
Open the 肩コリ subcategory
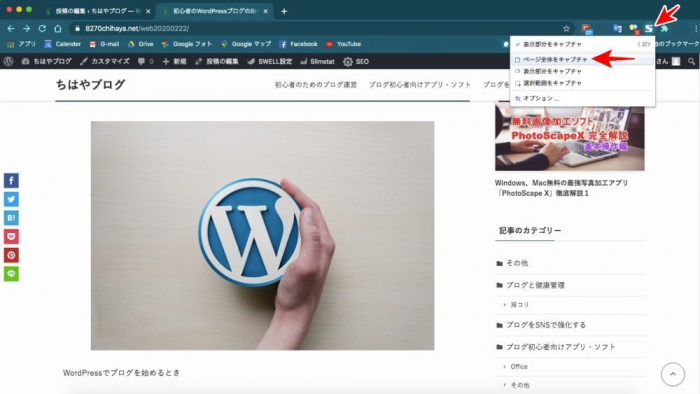click(520, 305)
